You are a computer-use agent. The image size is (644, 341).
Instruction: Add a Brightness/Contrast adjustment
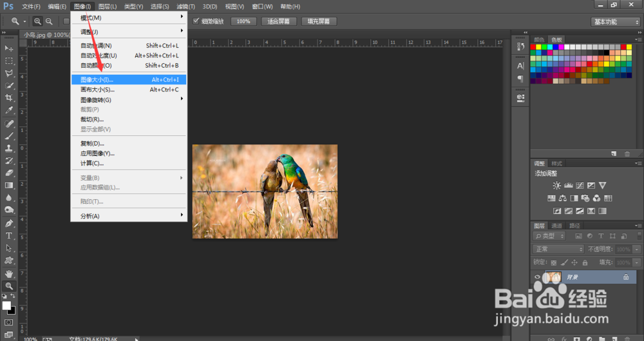[x=556, y=186]
